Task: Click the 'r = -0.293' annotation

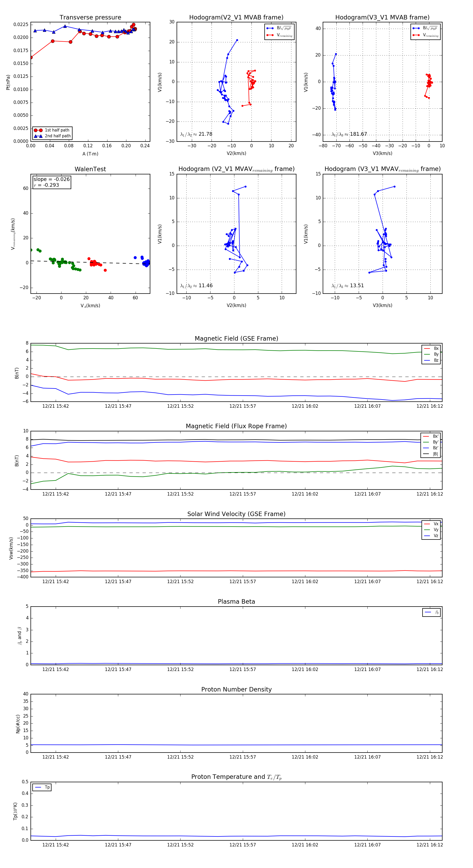Action: coord(47,185)
